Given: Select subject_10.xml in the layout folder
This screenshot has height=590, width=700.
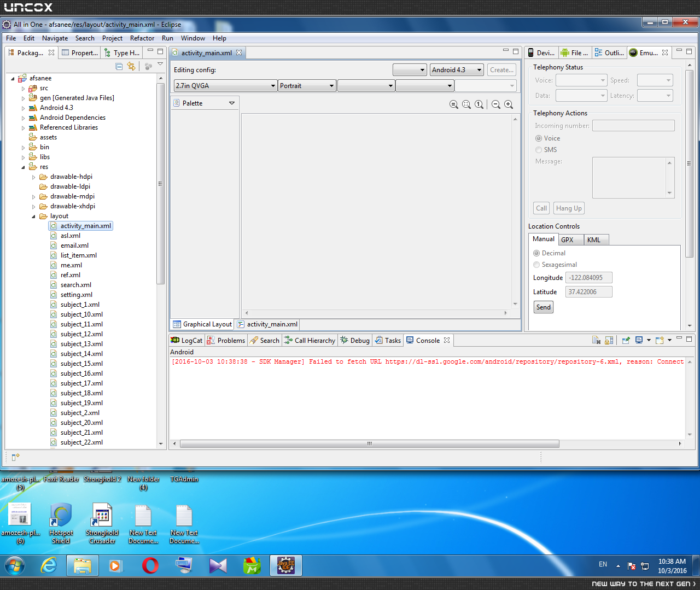Looking at the screenshot, I should coord(81,314).
